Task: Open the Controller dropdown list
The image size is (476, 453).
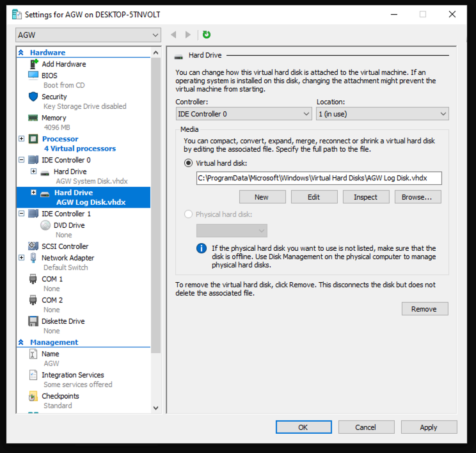Action: tap(243, 114)
